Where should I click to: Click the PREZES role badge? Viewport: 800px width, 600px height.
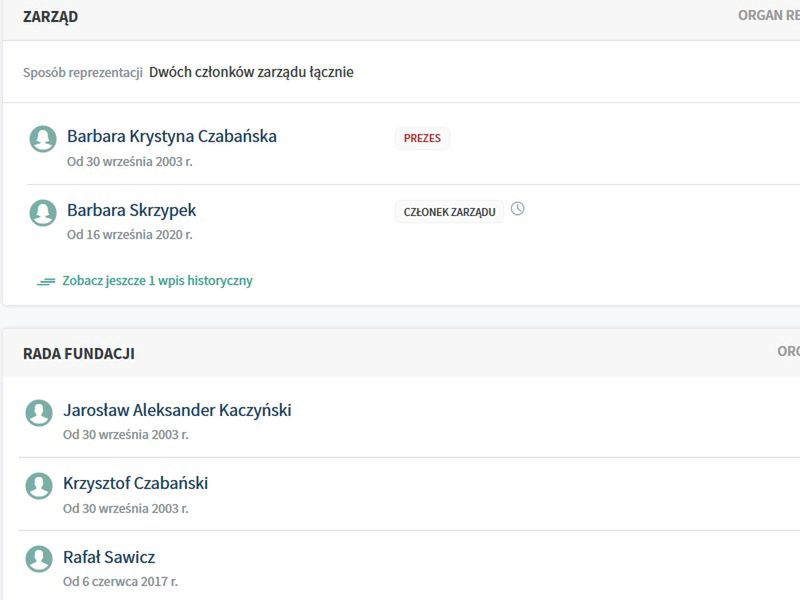tap(422, 138)
